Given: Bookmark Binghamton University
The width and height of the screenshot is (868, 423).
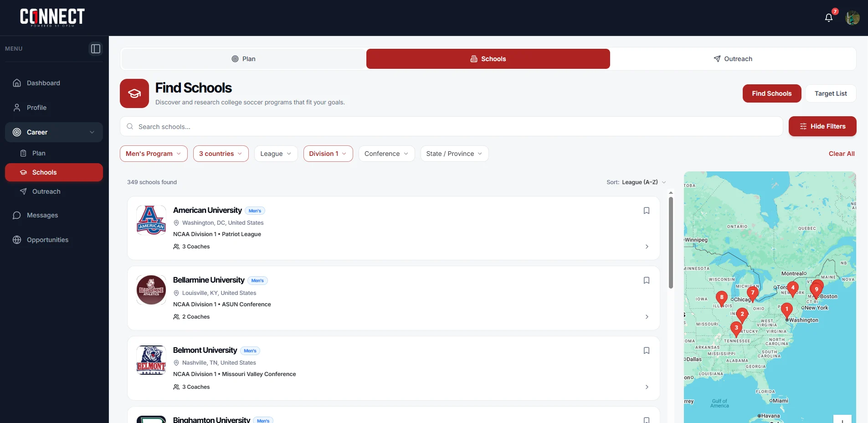Looking at the screenshot, I should (x=647, y=420).
